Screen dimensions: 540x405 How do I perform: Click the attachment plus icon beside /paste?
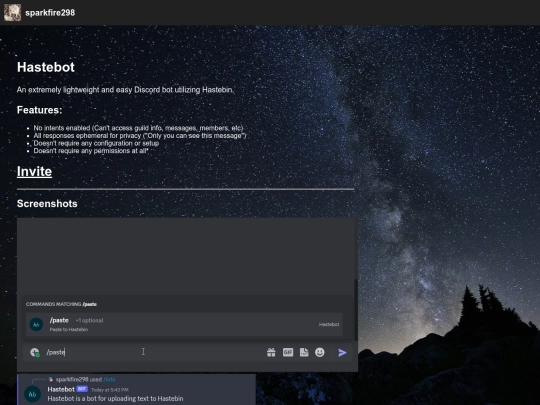click(x=34, y=352)
